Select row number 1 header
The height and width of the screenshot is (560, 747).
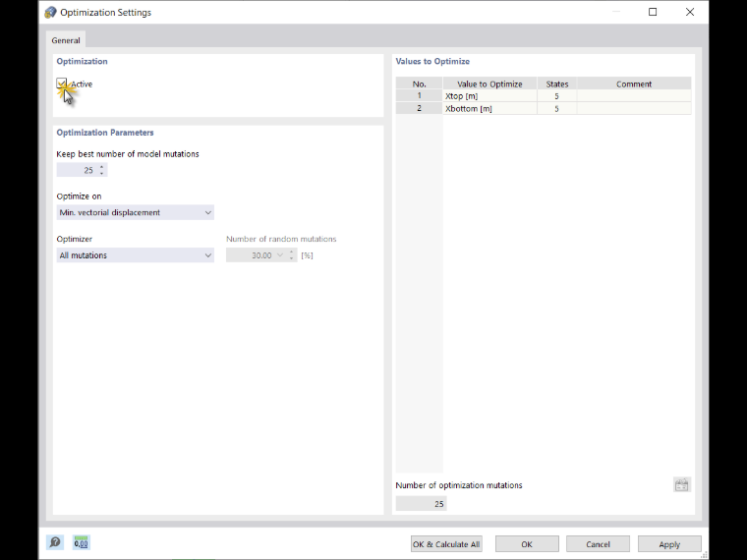(x=420, y=95)
